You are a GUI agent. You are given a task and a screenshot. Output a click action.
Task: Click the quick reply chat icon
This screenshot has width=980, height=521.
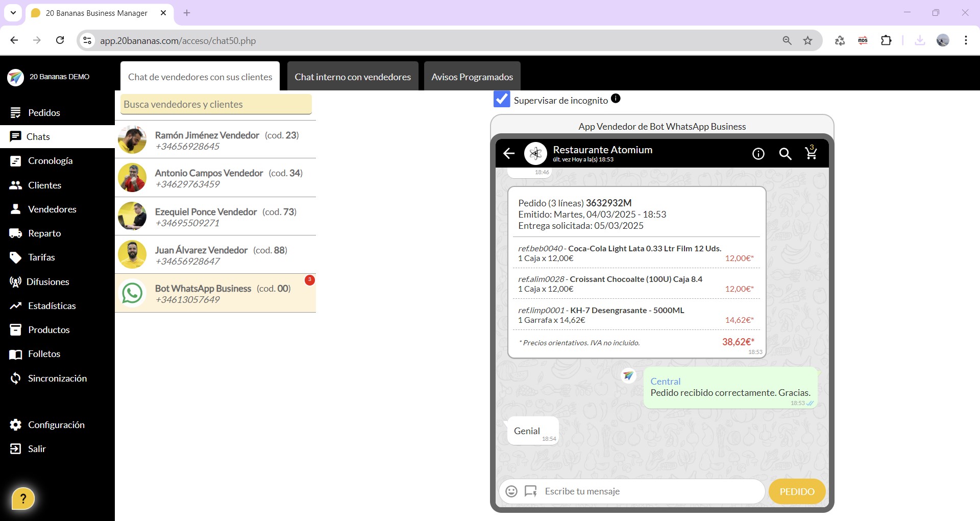pyautogui.click(x=531, y=491)
